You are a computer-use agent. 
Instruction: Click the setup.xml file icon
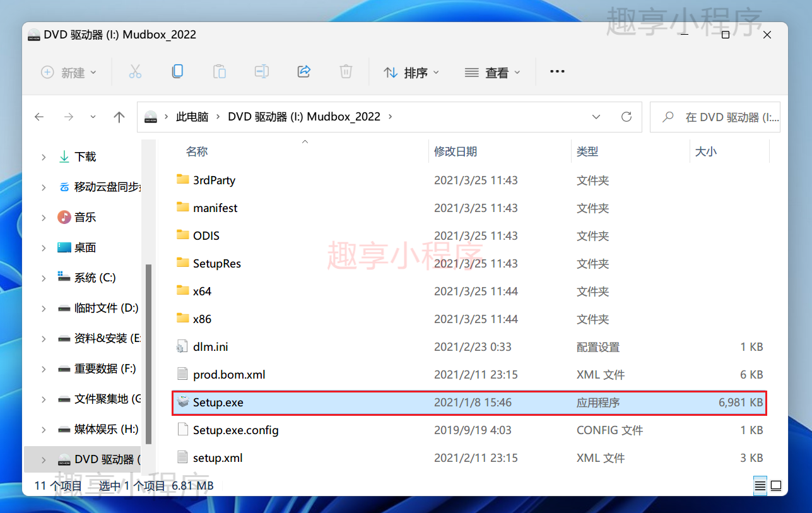pyautogui.click(x=183, y=457)
